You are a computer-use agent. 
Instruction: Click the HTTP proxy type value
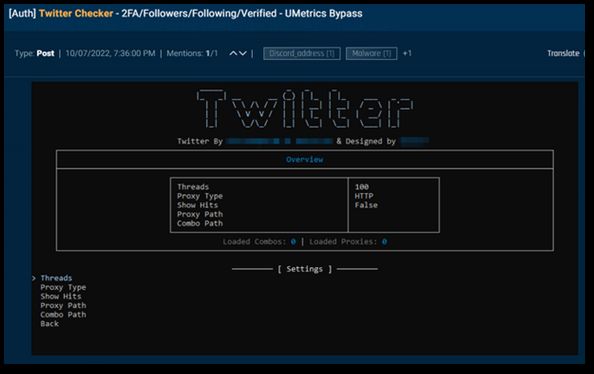[364, 196]
